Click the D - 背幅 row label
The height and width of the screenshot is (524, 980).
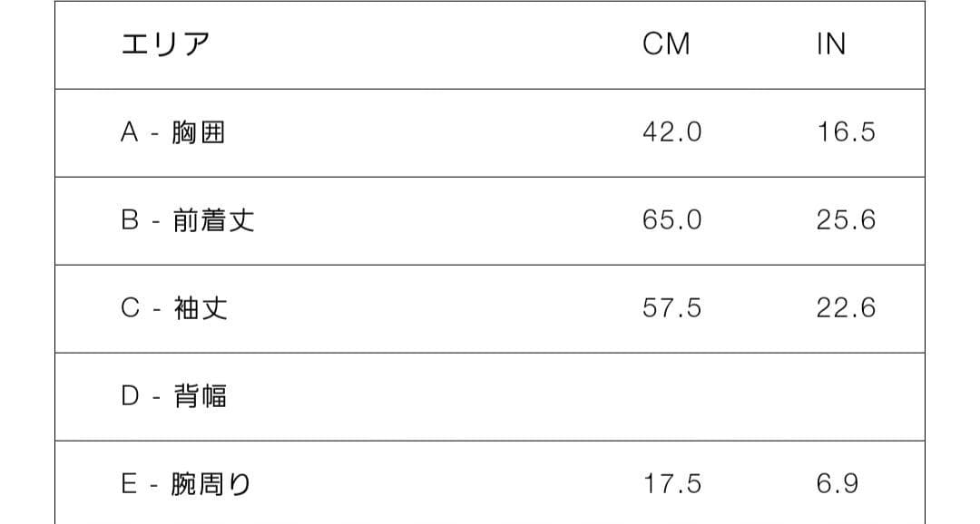coord(173,397)
